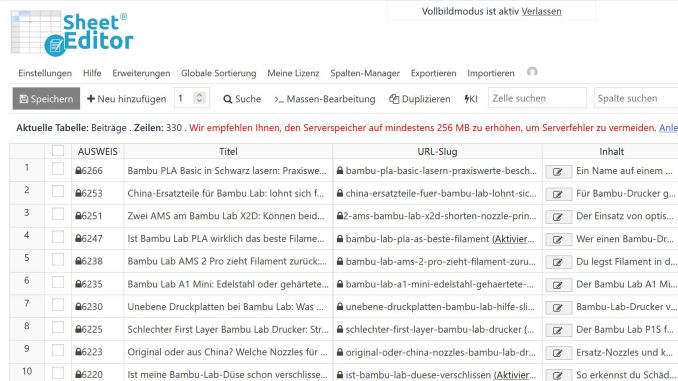Click lock icon on slug schlechter-first-layer
This screenshot has height=381, width=678.
[340, 329]
